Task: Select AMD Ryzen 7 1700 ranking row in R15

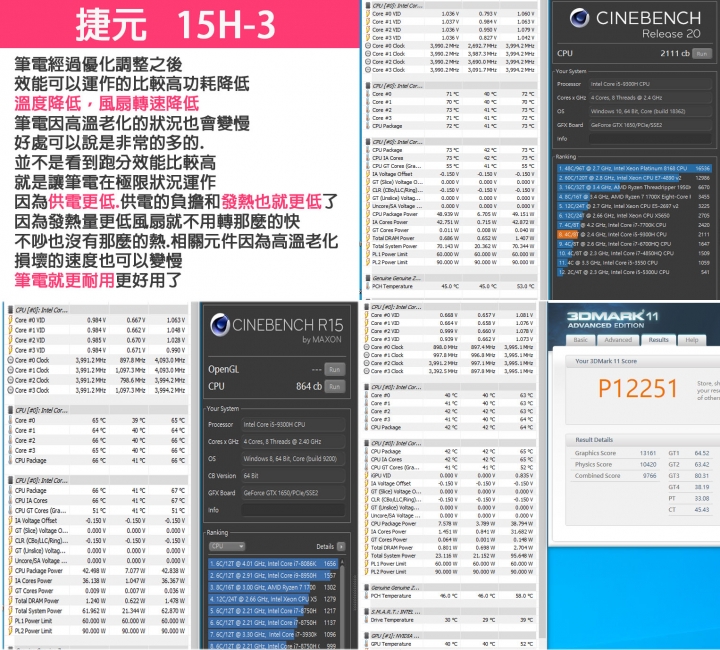Action: pyautogui.click(x=273, y=587)
